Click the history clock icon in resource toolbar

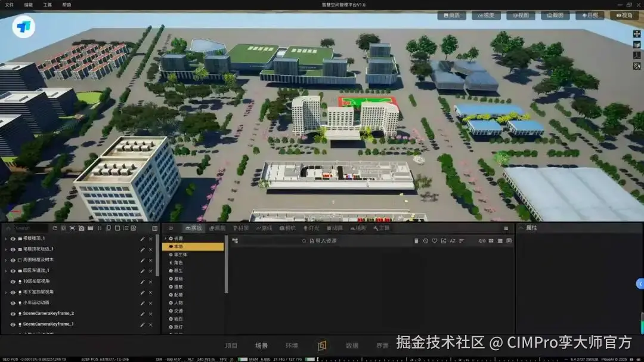coord(426,241)
